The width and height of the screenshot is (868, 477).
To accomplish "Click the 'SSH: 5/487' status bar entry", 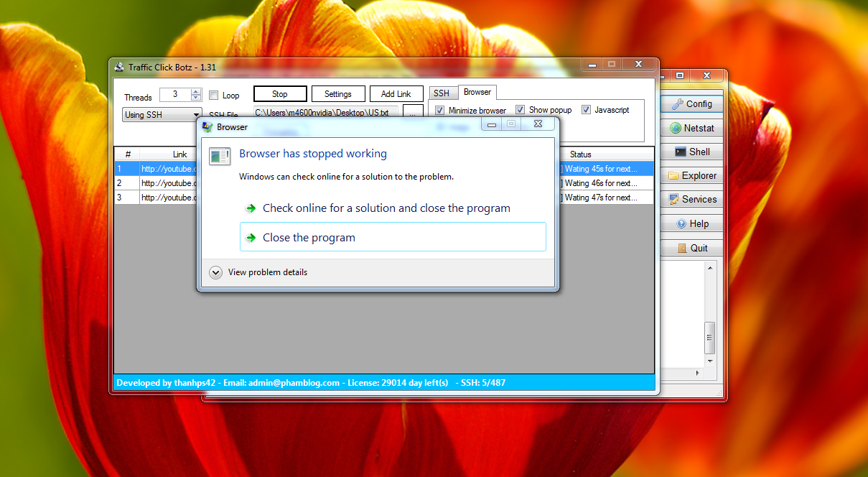I will [483, 383].
